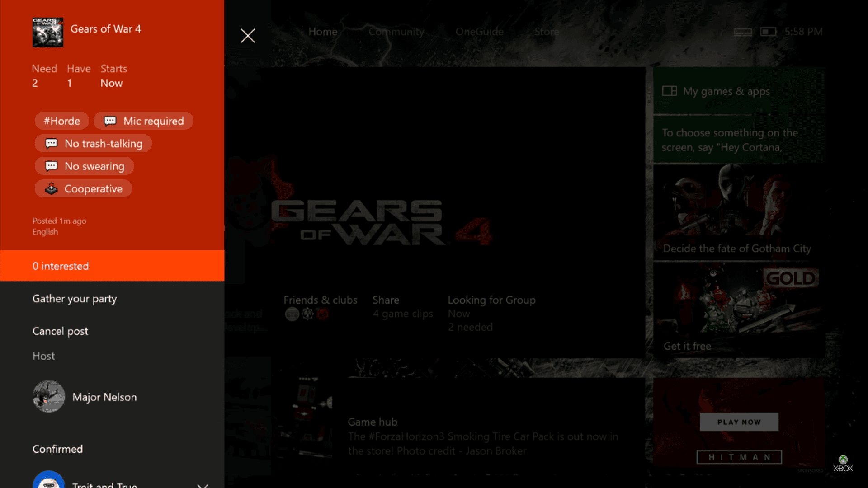Open the Gears of War 4 hero tile
This screenshot has height=488, width=868.
pyautogui.click(x=435, y=212)
